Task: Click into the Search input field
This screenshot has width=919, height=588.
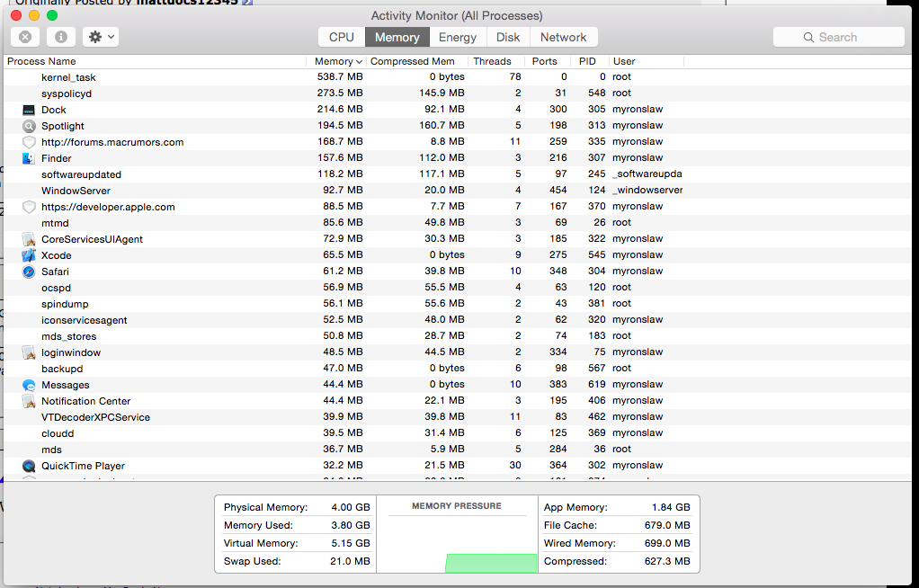Action: pyautogui.click(x=839, y=37)
